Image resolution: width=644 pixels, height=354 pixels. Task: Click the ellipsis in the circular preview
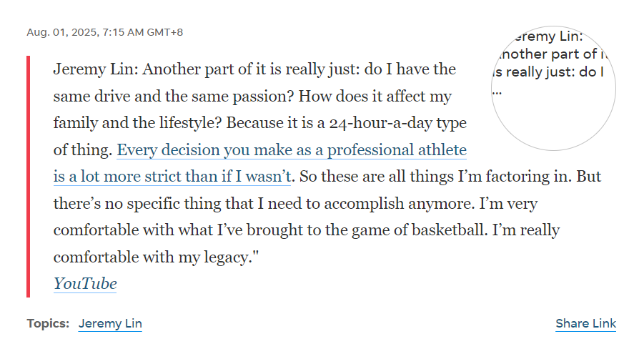click(497, 93)
